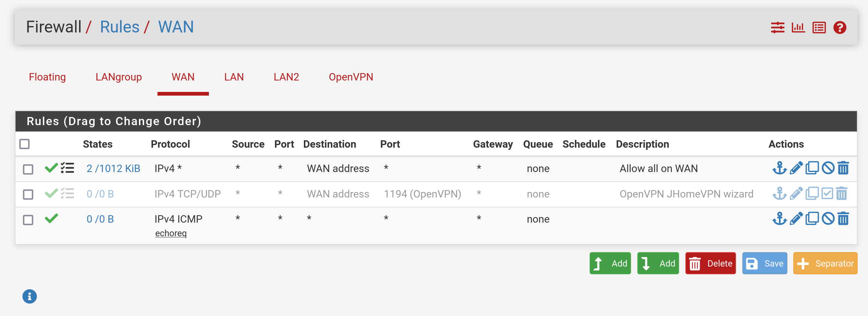This screenshot has width=868, height=316.
Task: Select all rules with header checkbox
Action: 24,144
